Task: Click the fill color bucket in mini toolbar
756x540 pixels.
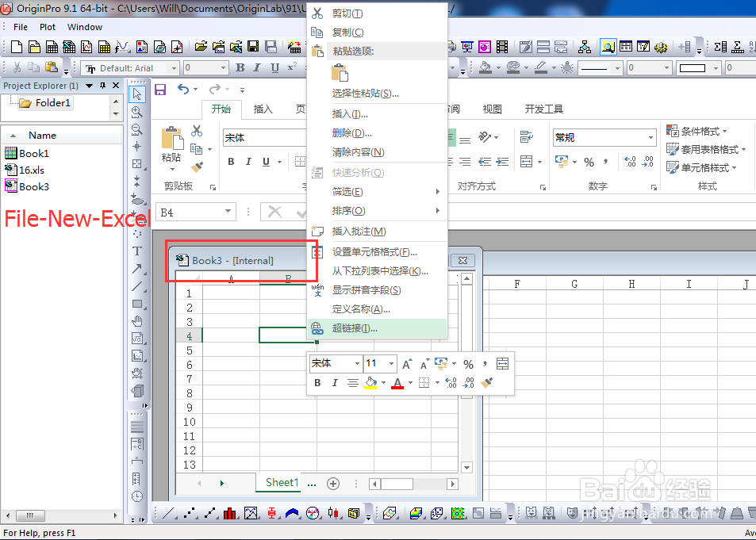Action: (x=370, y=383)
